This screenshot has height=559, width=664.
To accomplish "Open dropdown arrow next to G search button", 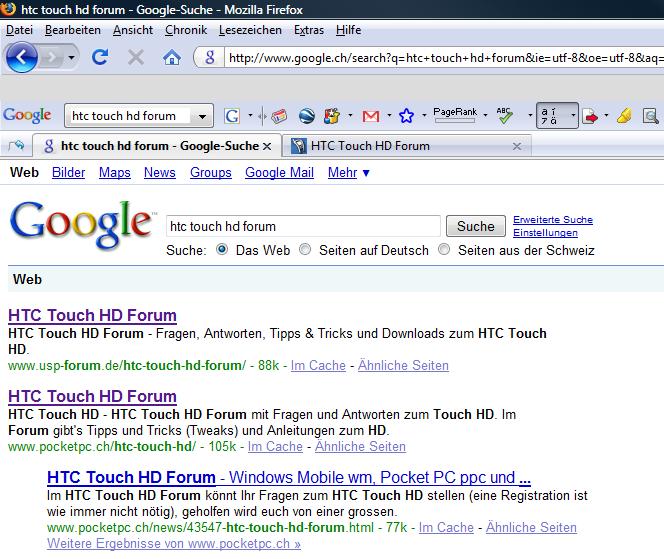I will click(250, 116).
